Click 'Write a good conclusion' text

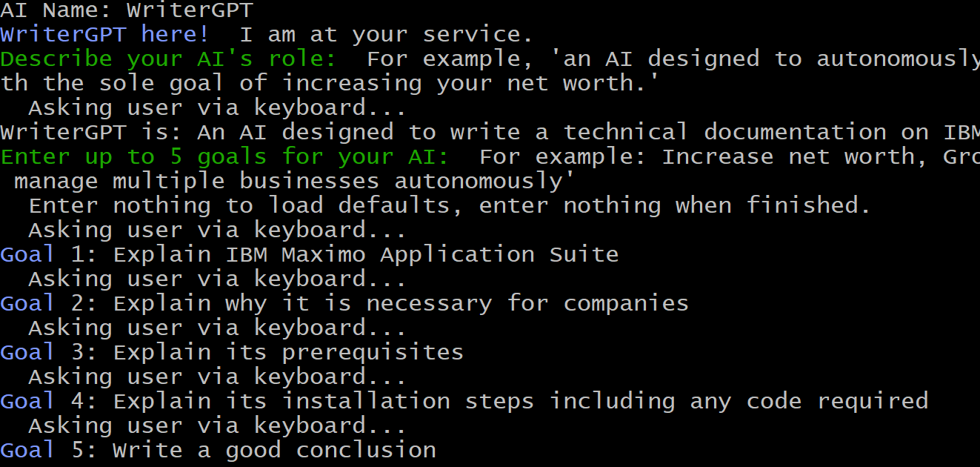coord(274,450)
